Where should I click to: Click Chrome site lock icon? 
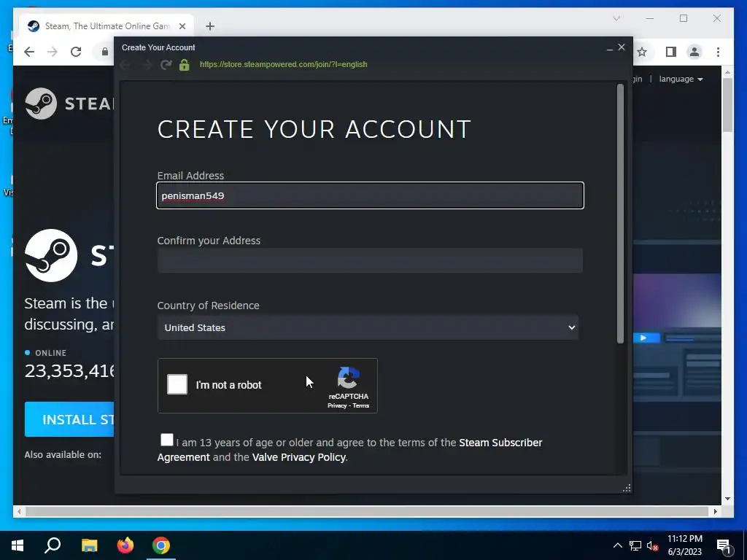point(105,52)
